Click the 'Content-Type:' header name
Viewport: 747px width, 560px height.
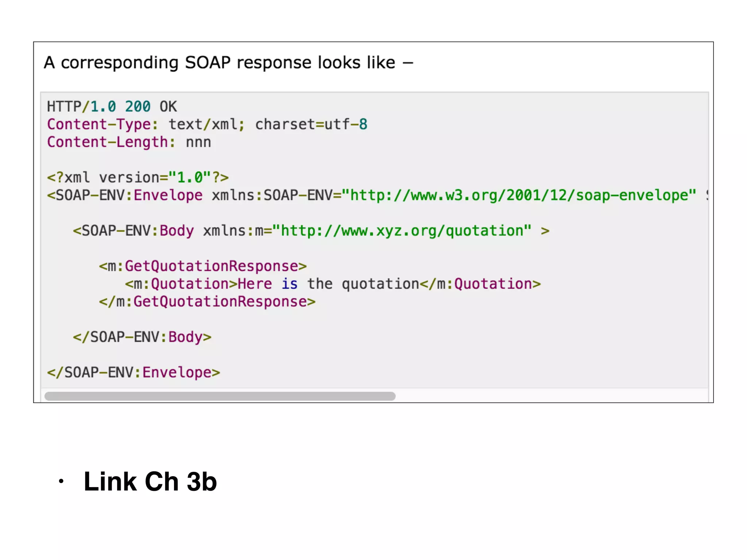coord(102,125)
